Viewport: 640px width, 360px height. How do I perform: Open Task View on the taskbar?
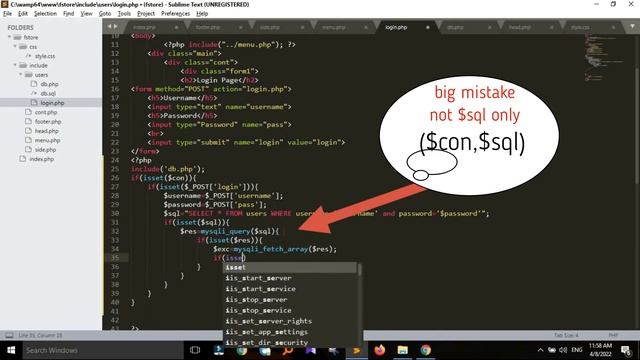coord(195,350)
